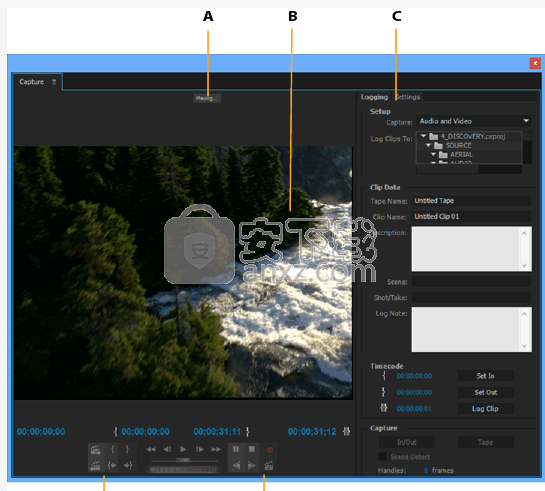Viewport: 545px width, 491px height.
Task: Click the duration timecode 00;00;31;12
Action: tap(312, 432)
